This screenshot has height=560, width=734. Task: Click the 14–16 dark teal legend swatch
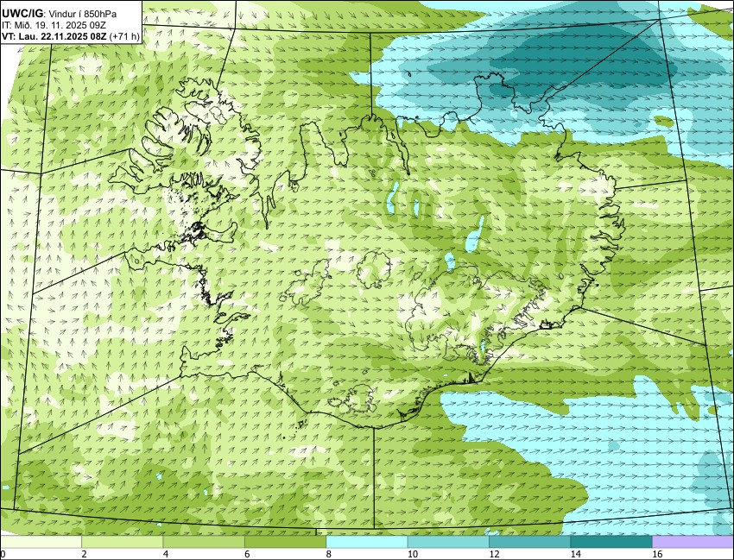(x=611, y=542)
